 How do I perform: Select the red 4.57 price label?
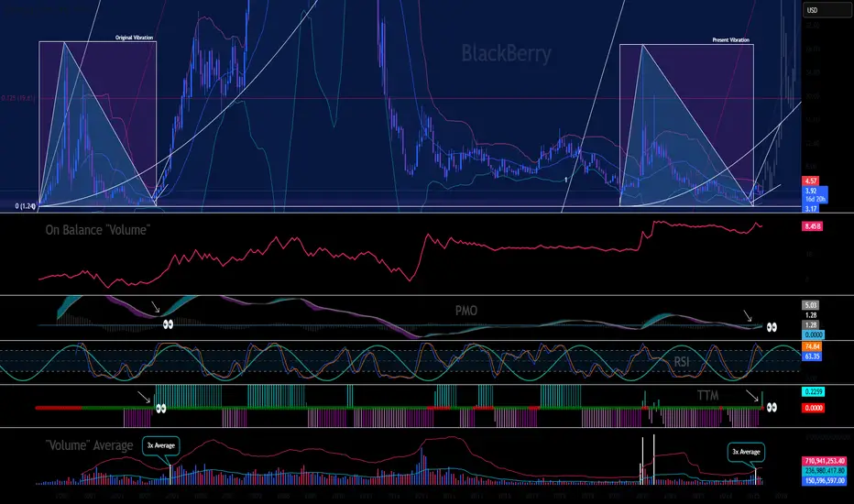[x=810, y=181]
